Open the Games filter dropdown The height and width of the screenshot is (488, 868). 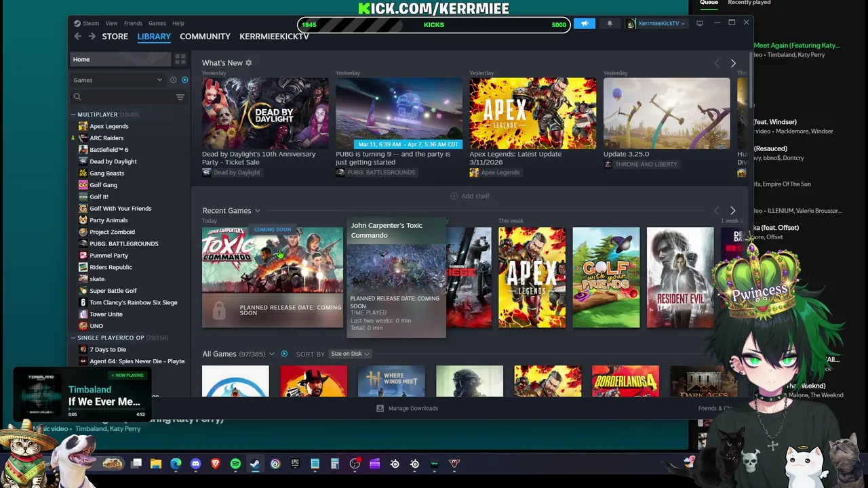(118, 80)
